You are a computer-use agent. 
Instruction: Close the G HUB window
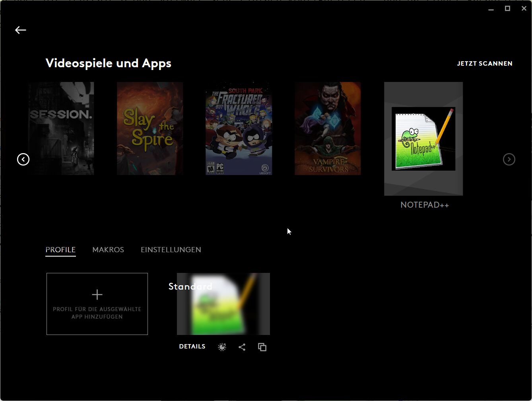tap(524, 8)
